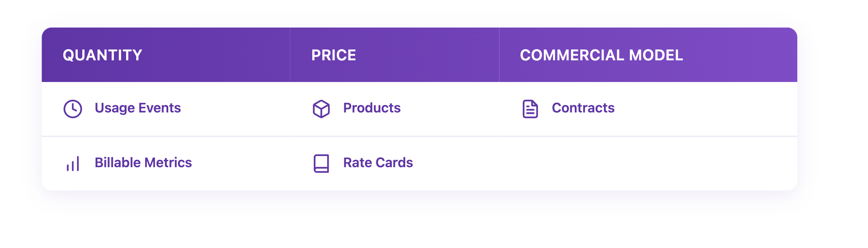
Task: Open the Billable Metrics link
Action: 143,163
